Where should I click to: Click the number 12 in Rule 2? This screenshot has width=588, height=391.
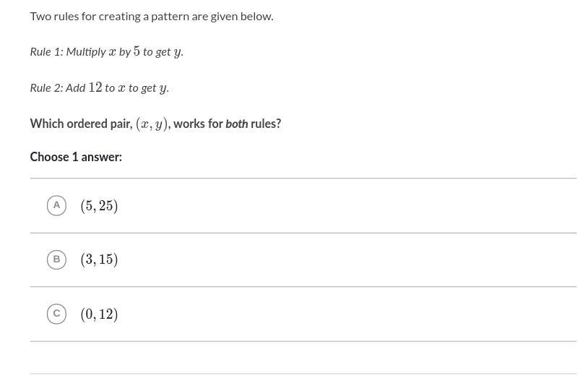(95, 87)
